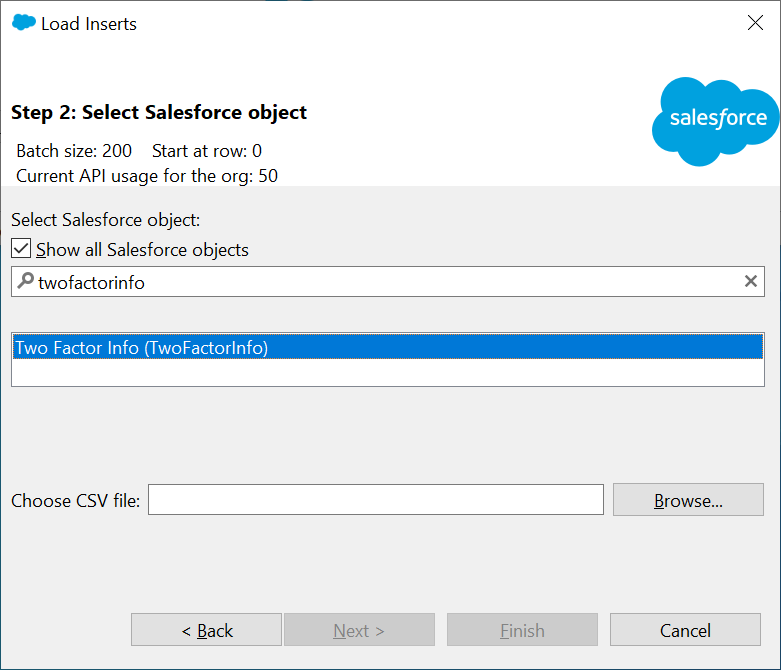Screen dimensions: 781x670
Task: Close the Load Inserts dialog window
Action: tap(755, 23)
